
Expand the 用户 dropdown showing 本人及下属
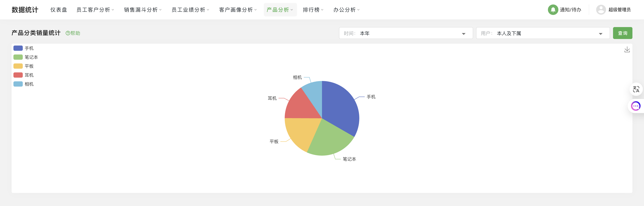543,33
